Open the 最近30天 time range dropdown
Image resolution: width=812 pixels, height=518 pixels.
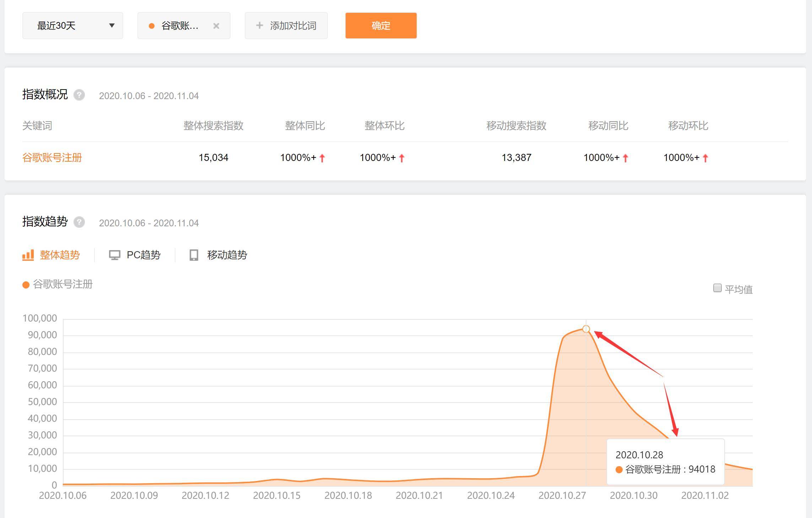click(x=72, y=26)
